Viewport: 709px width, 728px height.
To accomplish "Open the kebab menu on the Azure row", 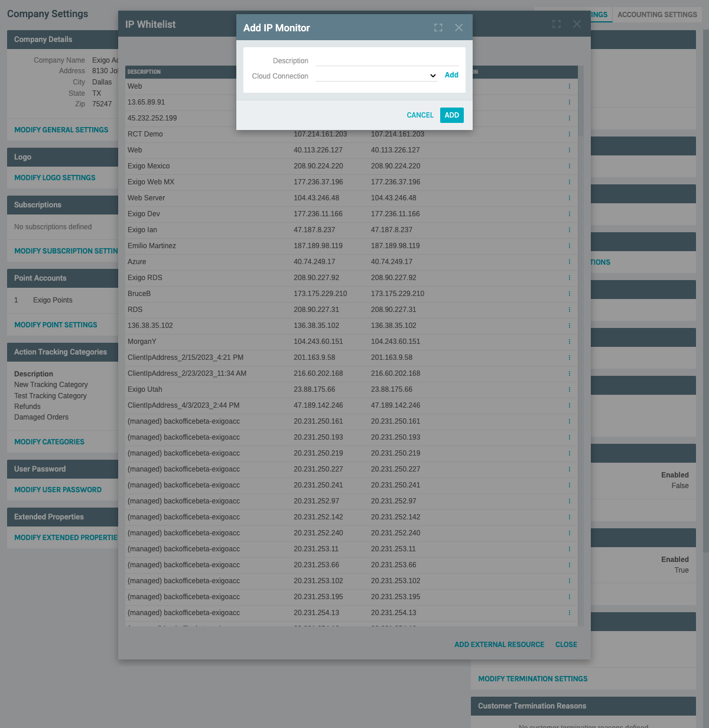I will [x=569, y=261].
